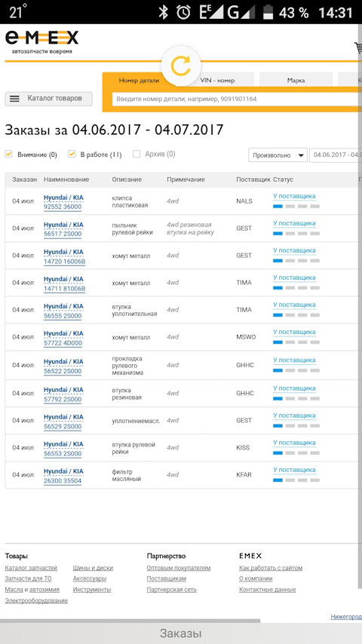The width and height of the screenshot is (362, 644).
Task: Select the Марка tab
Action: 296,81
